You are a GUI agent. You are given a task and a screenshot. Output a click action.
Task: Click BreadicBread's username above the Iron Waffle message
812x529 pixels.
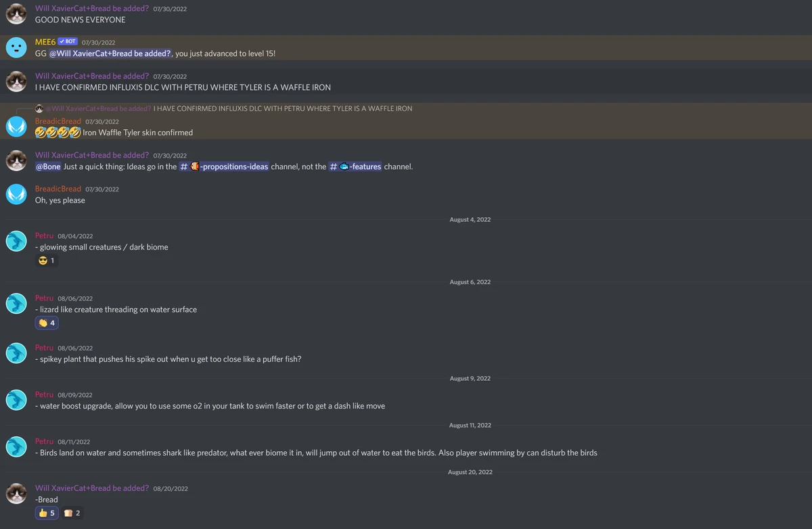point(58,121)
